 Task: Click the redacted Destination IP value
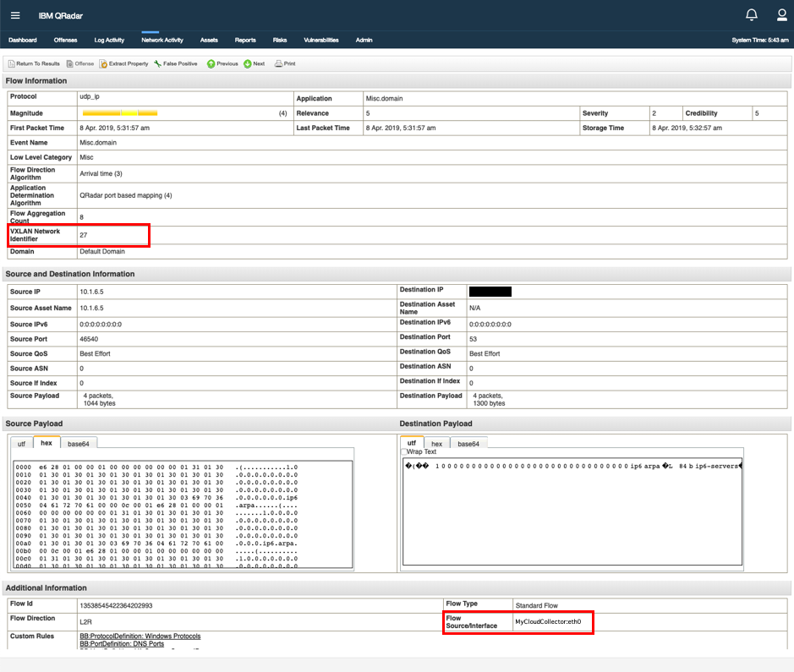coord(490,292)
